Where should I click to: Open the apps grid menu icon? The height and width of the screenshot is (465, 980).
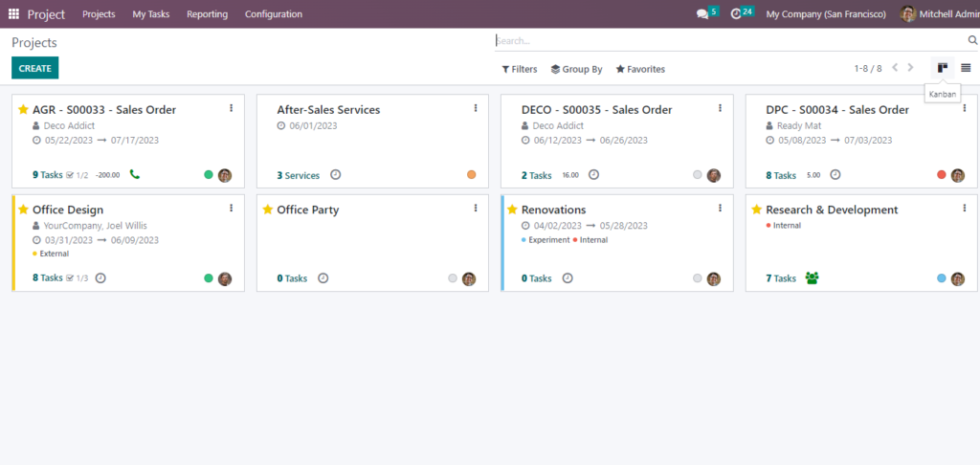tap(13, 14)
